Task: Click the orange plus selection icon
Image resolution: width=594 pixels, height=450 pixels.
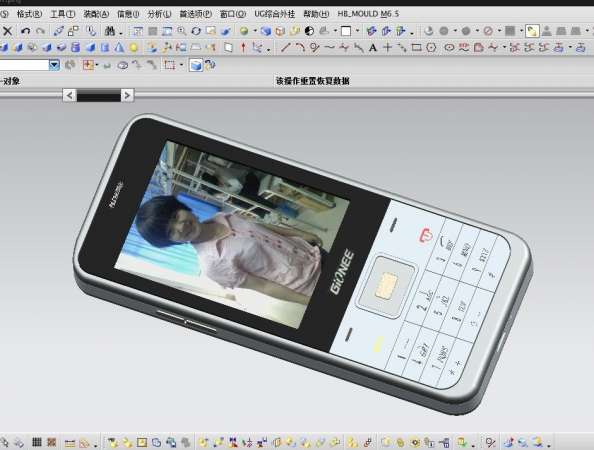Action: tap(88, 65)
